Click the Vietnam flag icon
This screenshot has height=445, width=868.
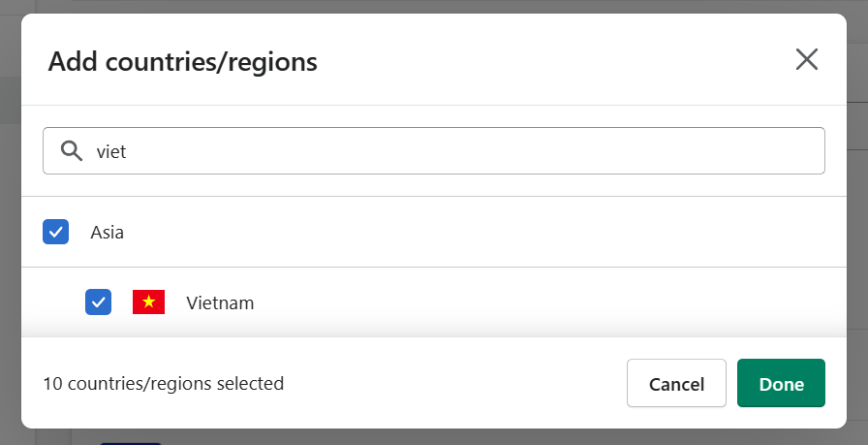[148, 302]
